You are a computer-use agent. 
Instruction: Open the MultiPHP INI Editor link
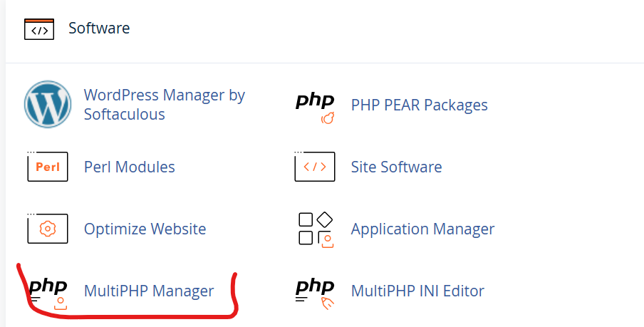pyautogui.click(x=417, y=291)
